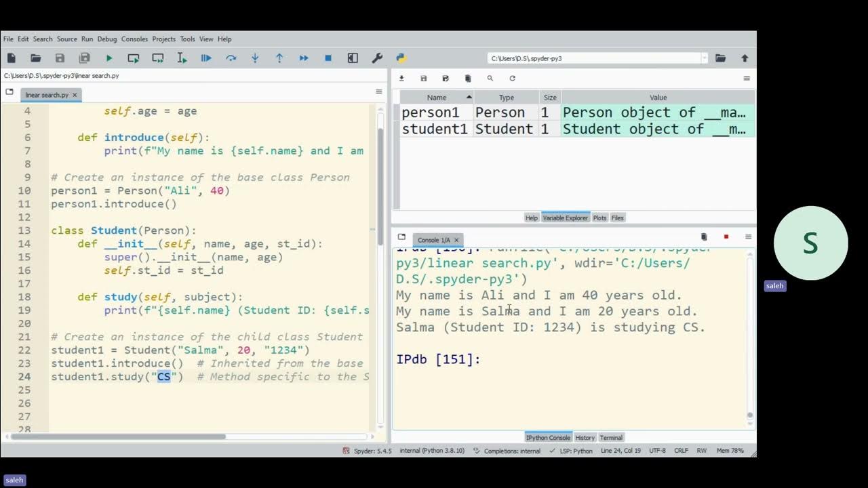Open the Edit menu

pos(23,39)
